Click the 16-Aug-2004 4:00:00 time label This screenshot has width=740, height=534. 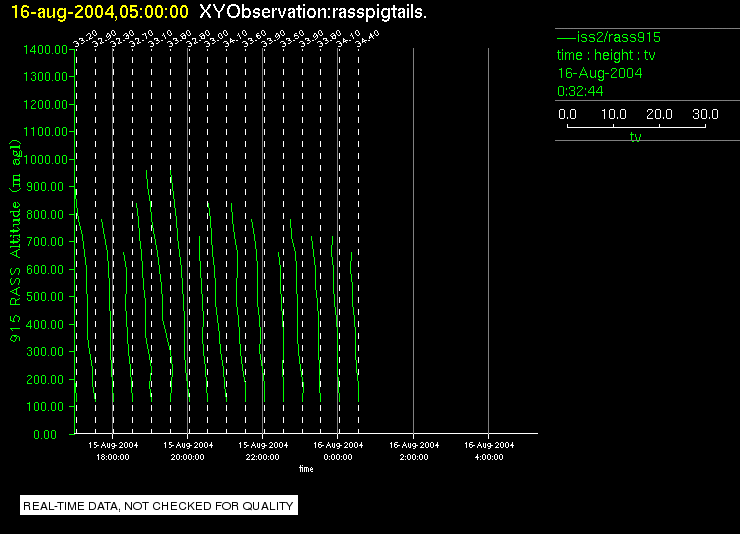click(489, 451)
